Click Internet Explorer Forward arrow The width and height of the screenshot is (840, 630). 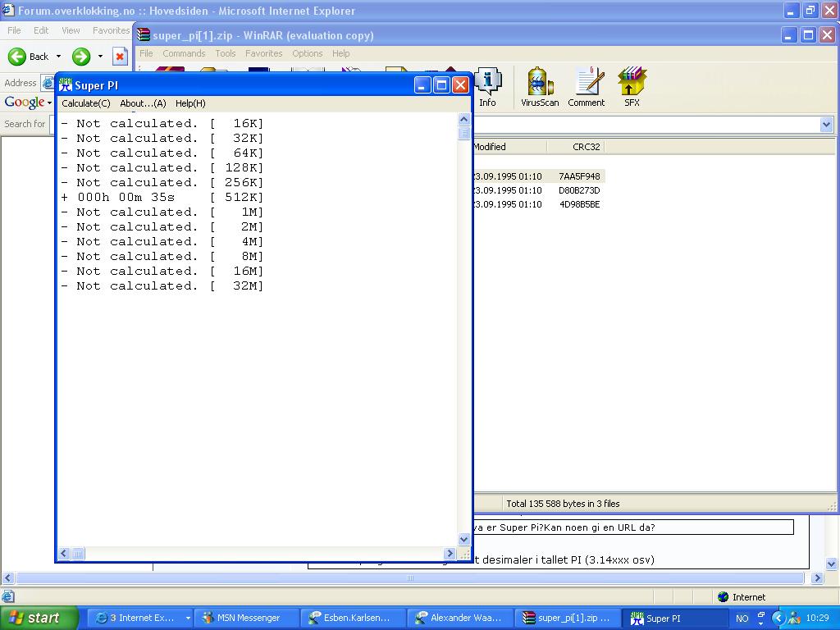(x=81, y=57)
